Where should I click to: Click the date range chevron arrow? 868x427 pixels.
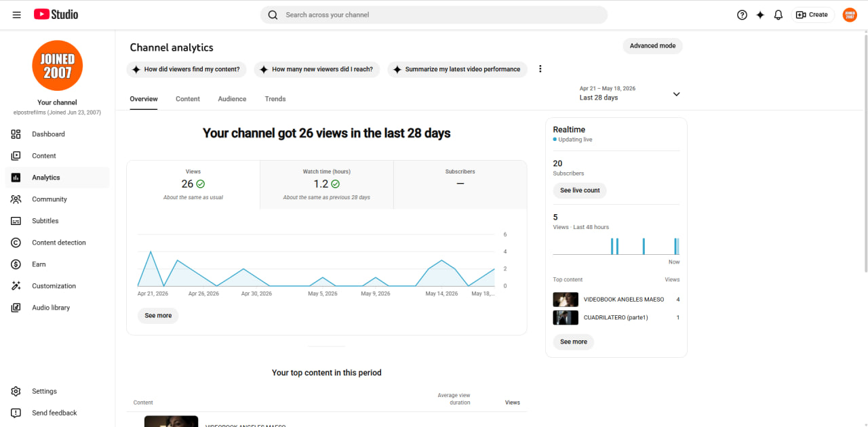pos(676,94)
